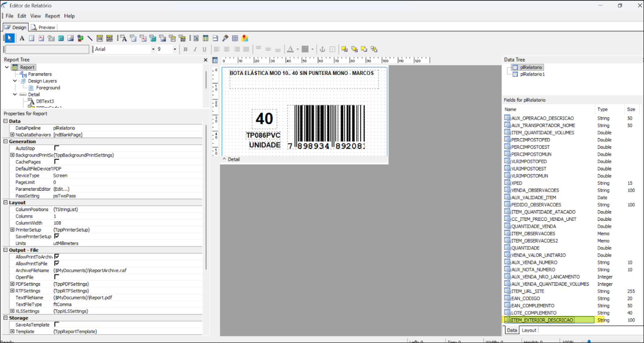The height and width of the screenshot is (343, 644).
Task: Open the font color dropdown arrow
Action: tap(298, 49)
